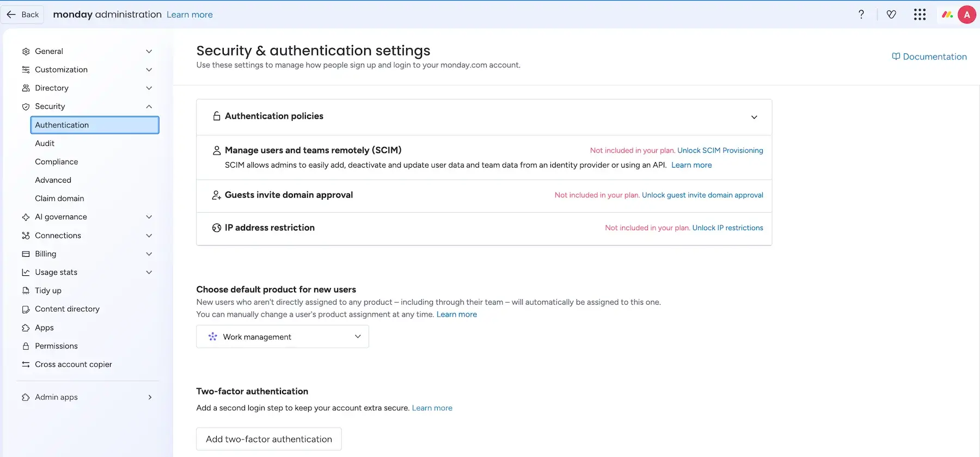The height and width of the screenshot is (457, 980).
Task: Open the Admin apps submenu arrow
Action: point(150,397)
